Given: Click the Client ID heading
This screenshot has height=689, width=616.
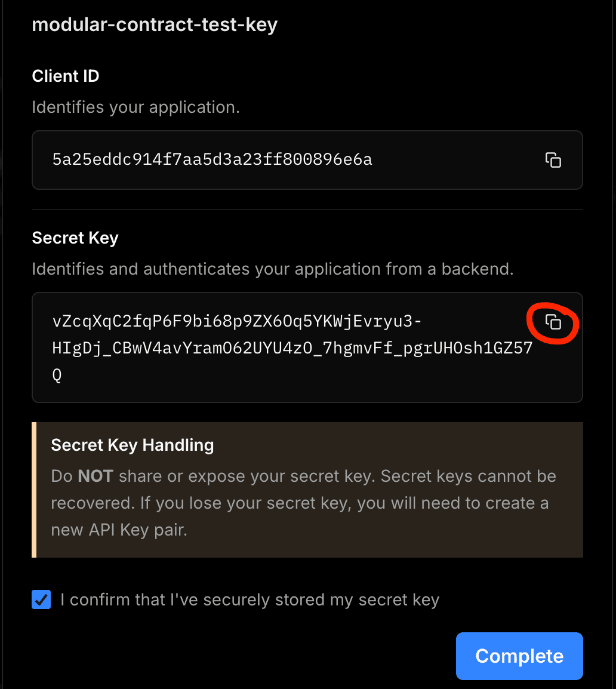Looking at the screenshot, I should [66, 76].
